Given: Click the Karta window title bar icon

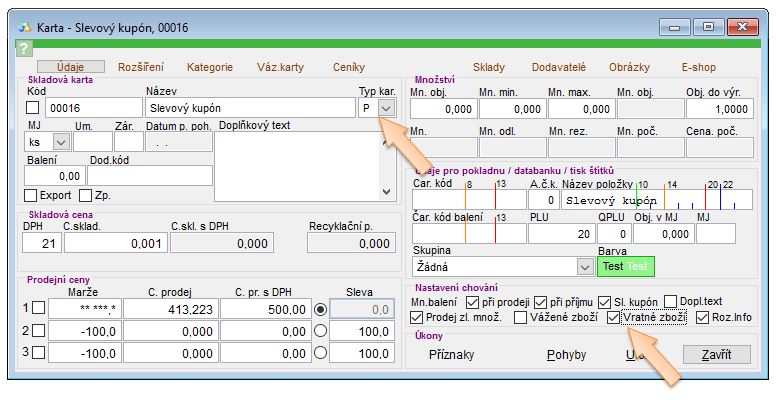Looking at the screenshot, I should (x=24, y=26).
